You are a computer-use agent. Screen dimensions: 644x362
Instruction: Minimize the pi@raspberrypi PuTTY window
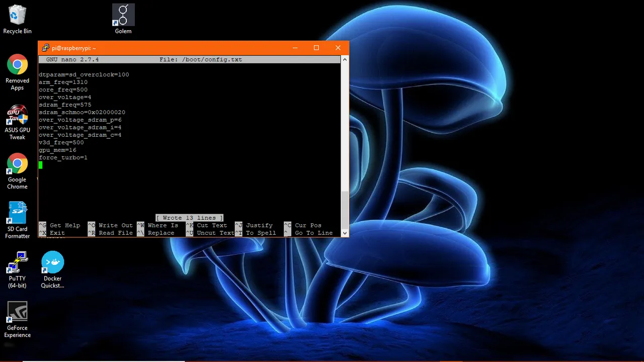tap(294, 48)
